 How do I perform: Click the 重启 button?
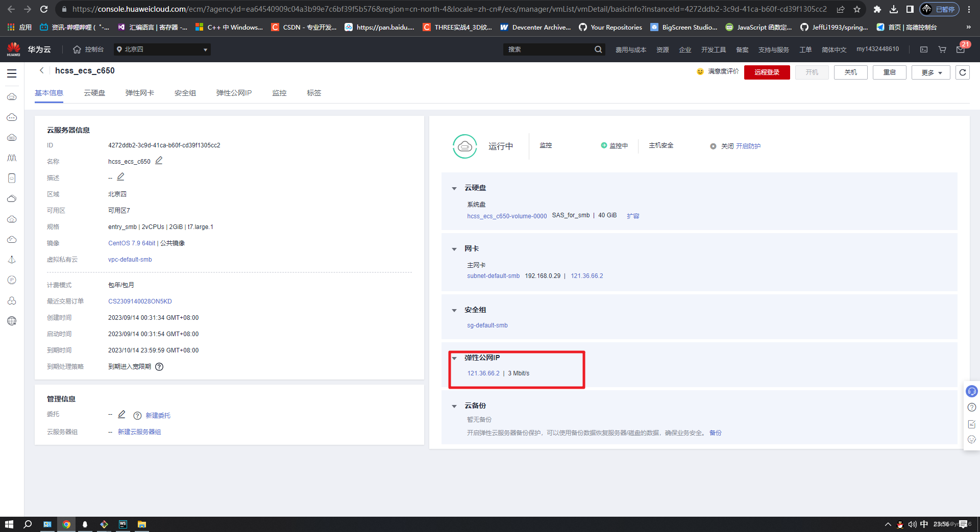[889, 72]
